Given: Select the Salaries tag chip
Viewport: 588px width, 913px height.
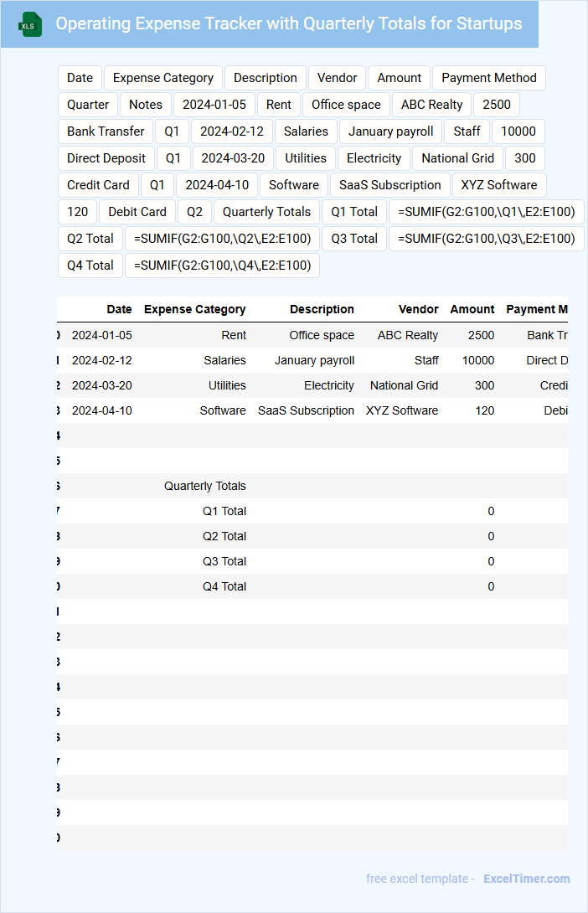Looking at the screenshot, I should click(307, 132).
